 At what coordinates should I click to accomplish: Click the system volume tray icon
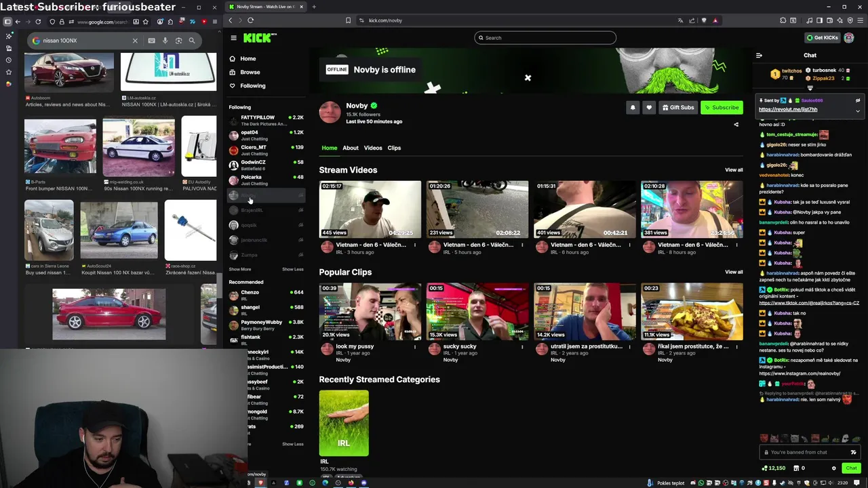pyautogui.click(x=831, y=483)
